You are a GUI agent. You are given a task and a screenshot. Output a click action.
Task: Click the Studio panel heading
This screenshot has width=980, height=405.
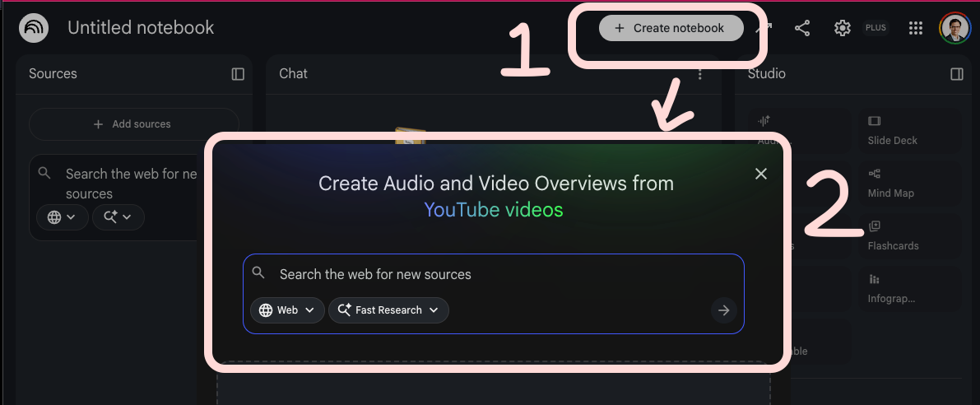tap(766, 74)
